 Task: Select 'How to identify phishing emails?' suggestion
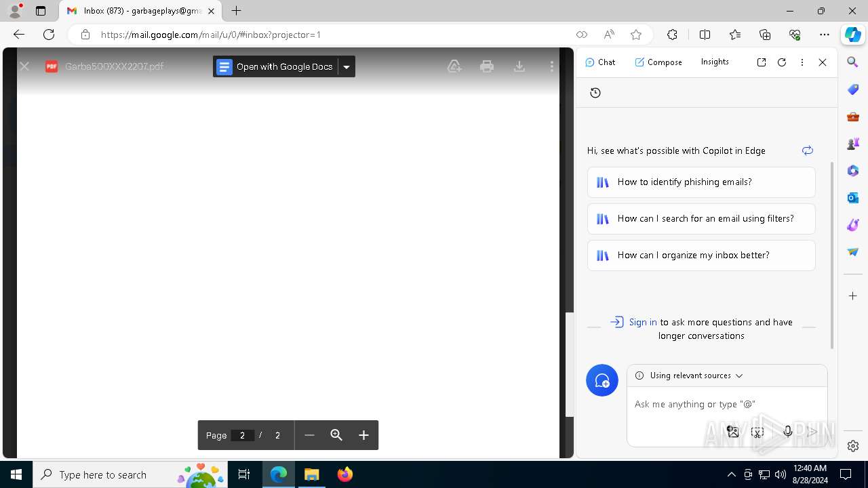[x=701, y=182]
